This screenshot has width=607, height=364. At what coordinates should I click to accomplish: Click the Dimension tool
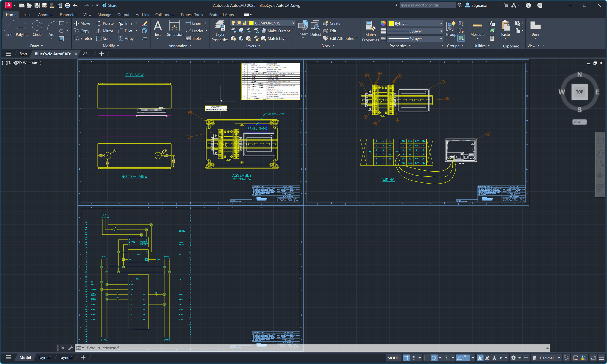tap(174, 28)
